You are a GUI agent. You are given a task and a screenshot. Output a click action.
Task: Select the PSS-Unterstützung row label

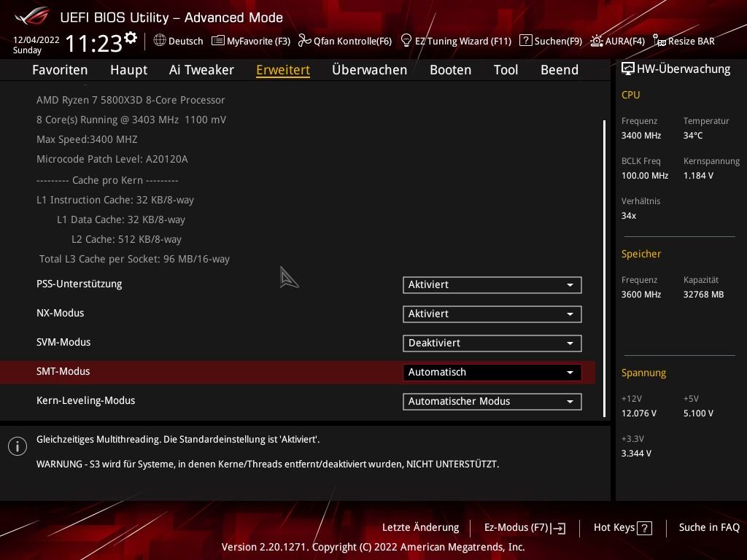79,284
